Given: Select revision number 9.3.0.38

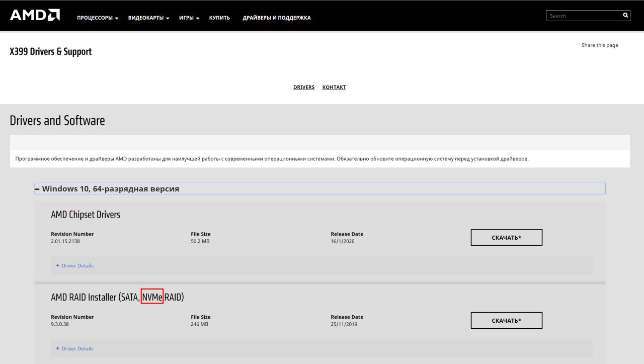Looking at the screenshot, I should (59, 324).
